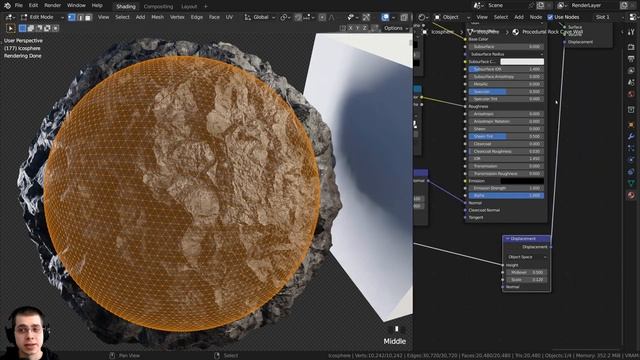640x360 pixels.
Task: Toggle viewport overlays icon
Action: point(385,17)
